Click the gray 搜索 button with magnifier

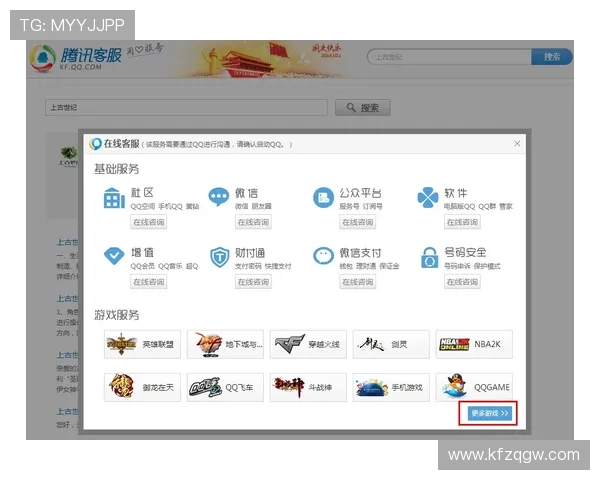click(363, 108)
